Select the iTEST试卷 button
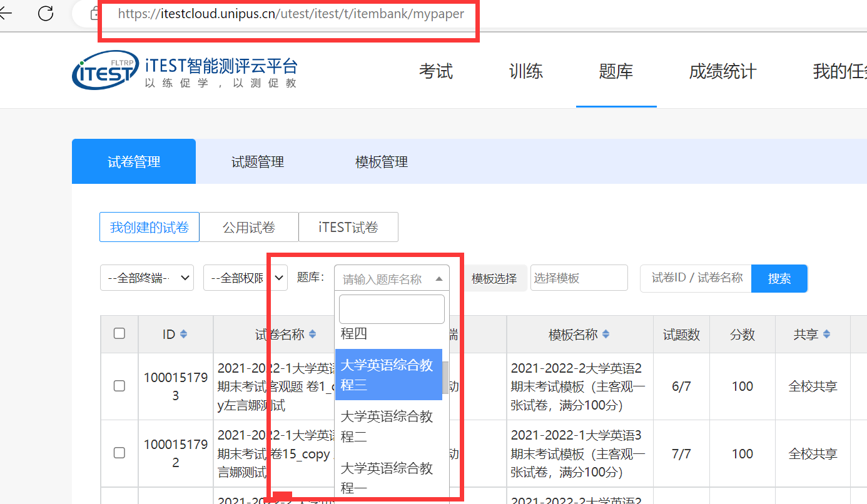 348,228
